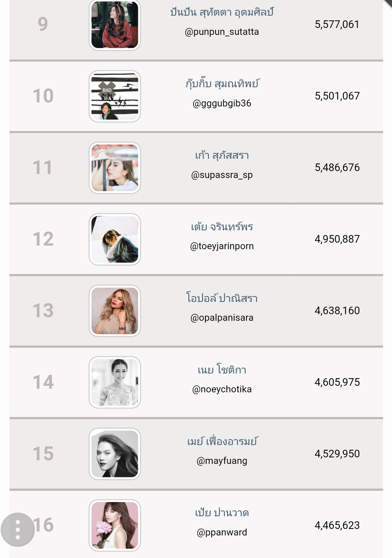Open the @supassra_sp handle
The height and width of the screenshot is (558, 392).
tap(222, 175)
